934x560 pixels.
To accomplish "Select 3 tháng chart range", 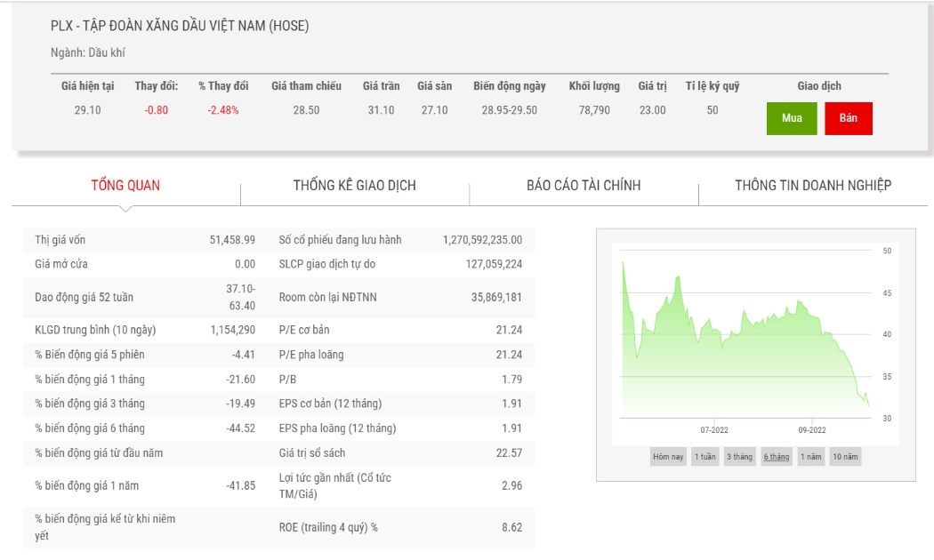I will coord(739,457).
